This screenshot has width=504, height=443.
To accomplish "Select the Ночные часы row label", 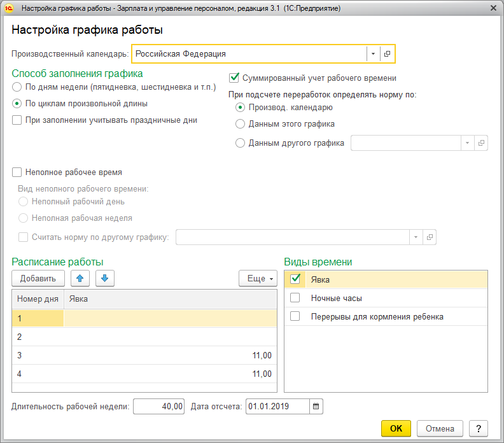I will pos(337,299).
